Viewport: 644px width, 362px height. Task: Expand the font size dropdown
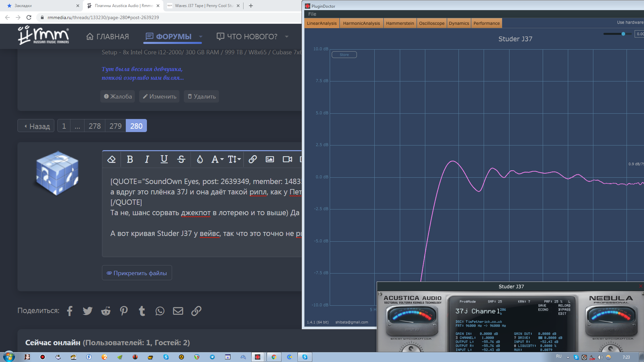[234, 159]
